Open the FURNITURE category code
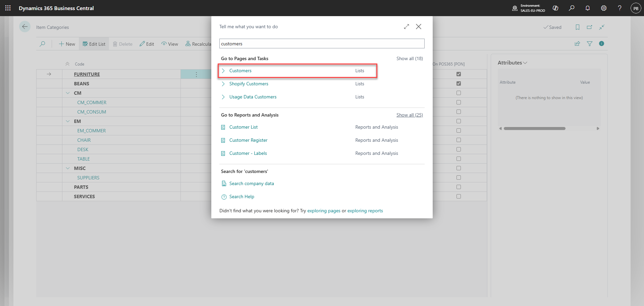This screenshot has width=644, height=306. pos(87,74)
